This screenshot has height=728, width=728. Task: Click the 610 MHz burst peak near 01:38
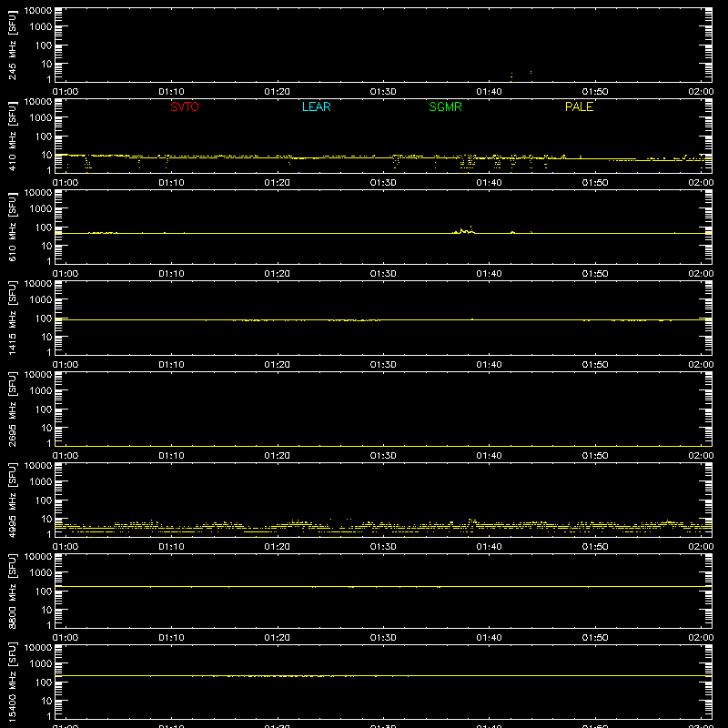click(471, 227)
